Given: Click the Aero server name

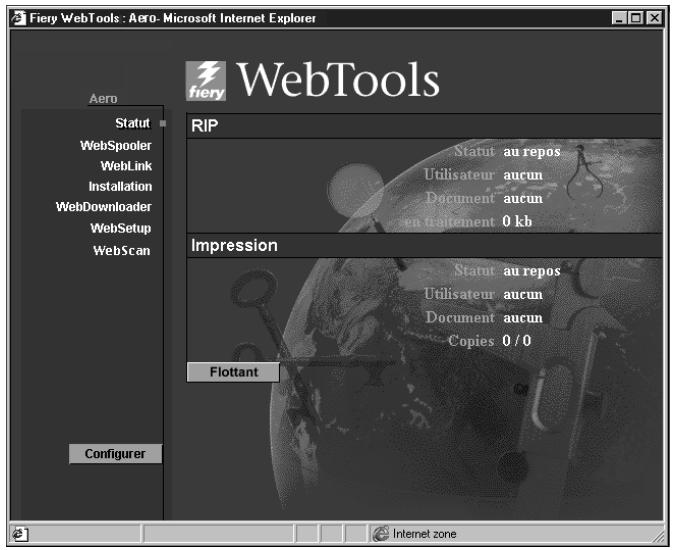Looking at the screenshot, I should pyautogui.click(x=103, y=99).
